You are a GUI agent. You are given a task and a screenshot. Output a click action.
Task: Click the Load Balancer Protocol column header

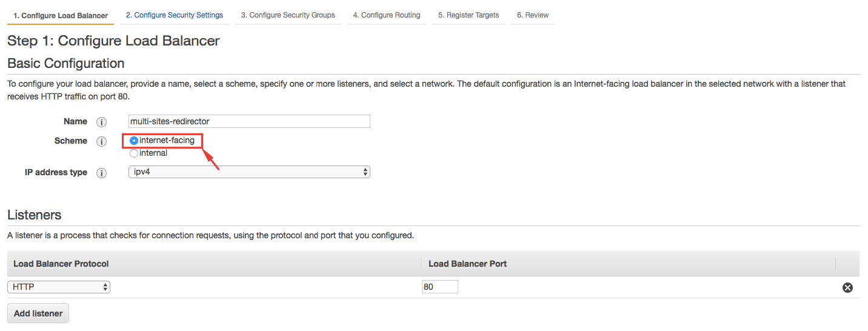point(61,264)
